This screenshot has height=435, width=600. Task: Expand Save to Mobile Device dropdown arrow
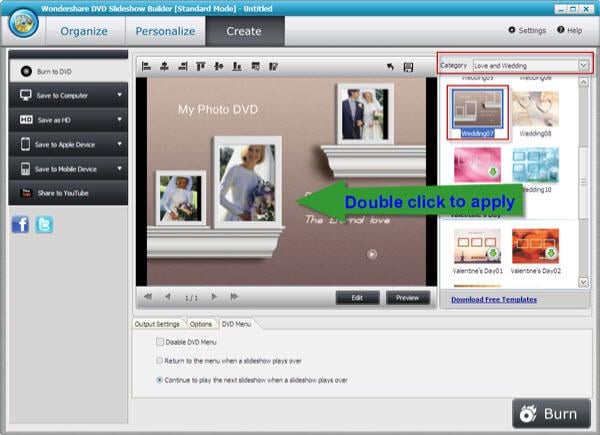[119, 168]
